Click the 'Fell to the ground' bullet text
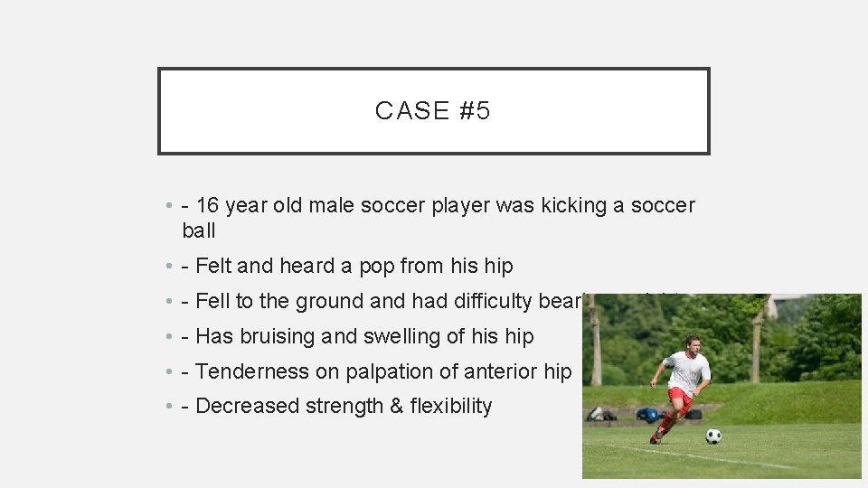This screenshot has height=488, width=868. click(x=382, y=301)
